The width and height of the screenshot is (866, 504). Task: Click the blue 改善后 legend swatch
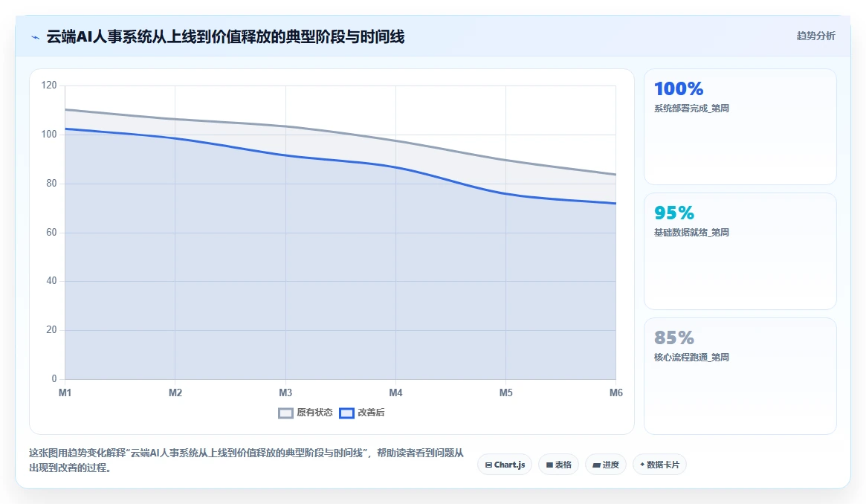click(x=346, y=413)
